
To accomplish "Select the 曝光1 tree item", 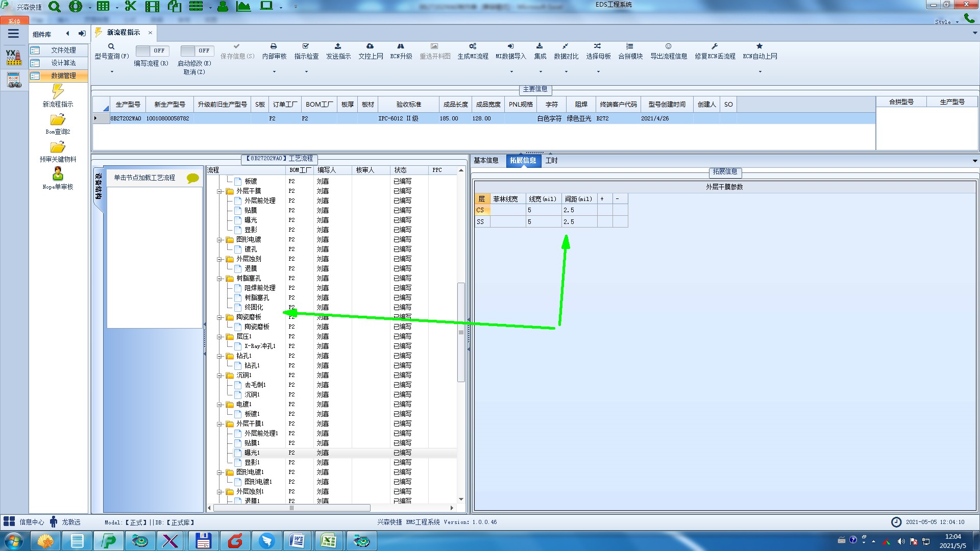I will coord(252,453).
